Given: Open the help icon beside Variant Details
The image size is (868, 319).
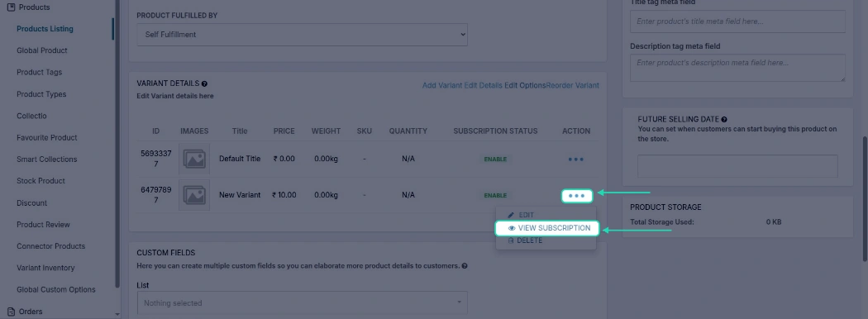Looking at the screenshot, I should point(204,83).
